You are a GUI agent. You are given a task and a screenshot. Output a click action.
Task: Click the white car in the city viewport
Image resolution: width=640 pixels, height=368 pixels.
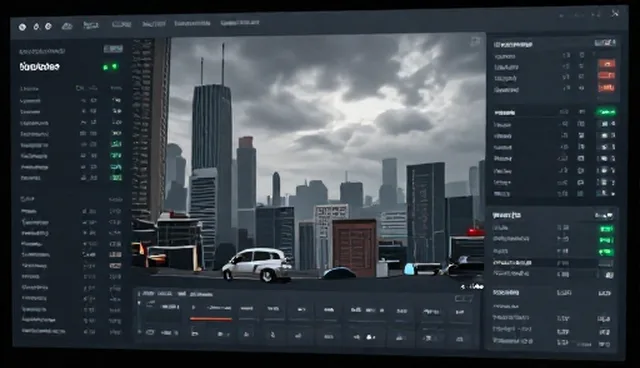click(x=257, y=264)
